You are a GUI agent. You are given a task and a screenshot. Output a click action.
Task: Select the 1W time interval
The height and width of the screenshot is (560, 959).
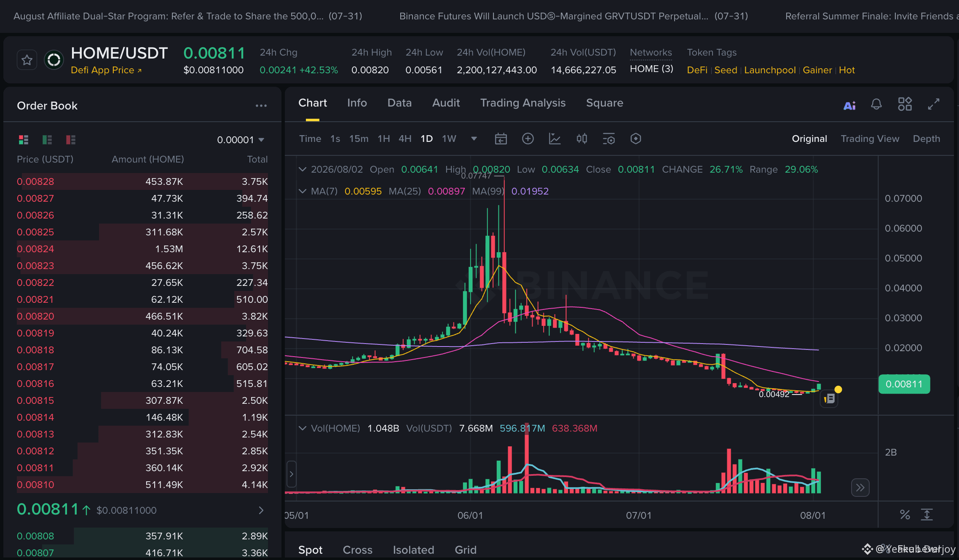click(449, 139)
